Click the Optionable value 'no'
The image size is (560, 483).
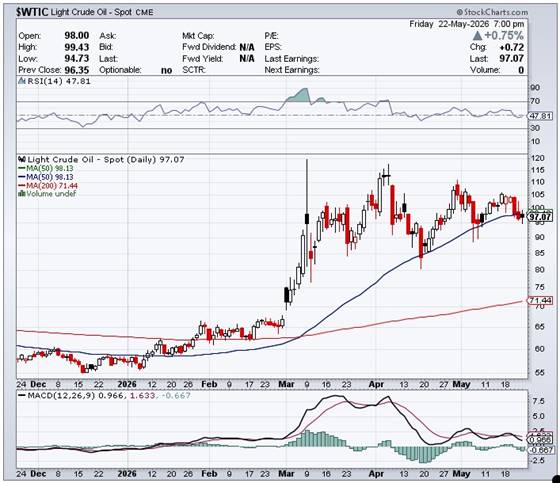point(166,70)
